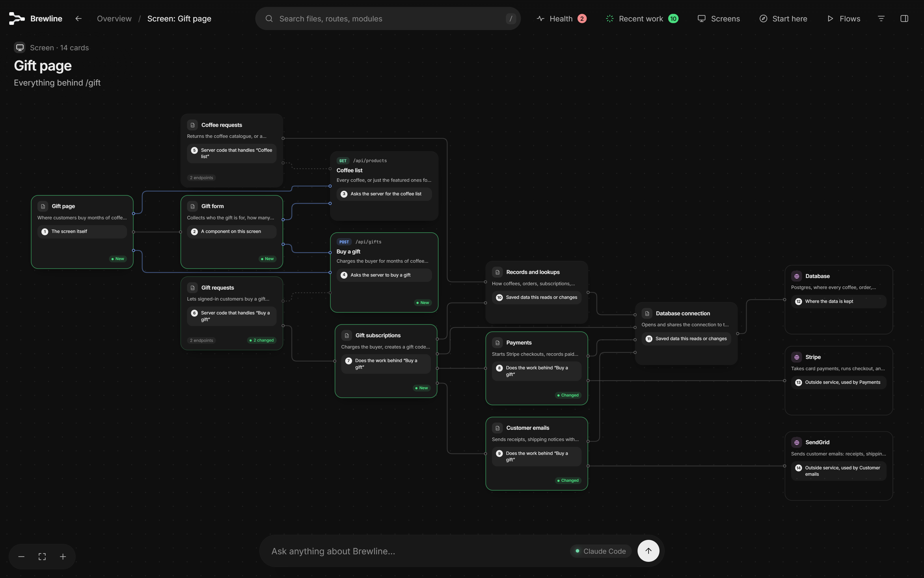Zoom in with the plus icon

pyautogui.click(x=63, y=557)
